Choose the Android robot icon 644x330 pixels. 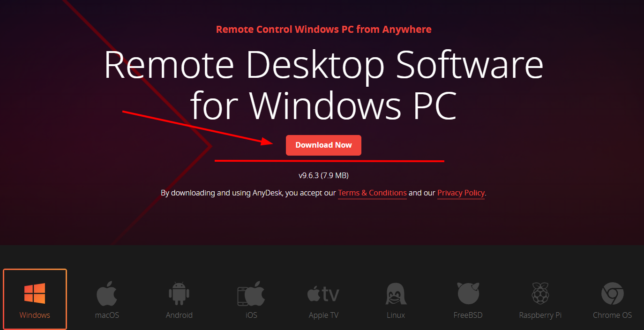[179, 293]
